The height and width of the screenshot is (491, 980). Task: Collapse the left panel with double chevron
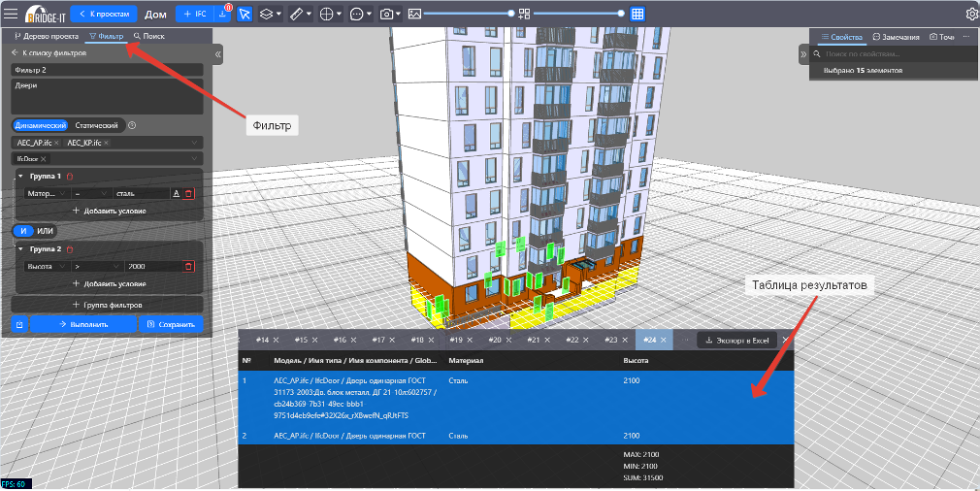point(218,54)
